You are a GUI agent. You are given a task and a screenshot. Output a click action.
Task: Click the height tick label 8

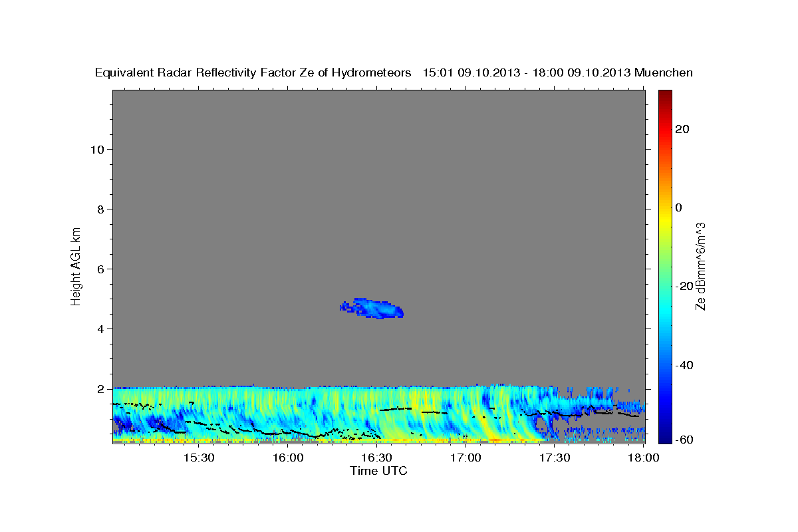(x=100, y=209)
